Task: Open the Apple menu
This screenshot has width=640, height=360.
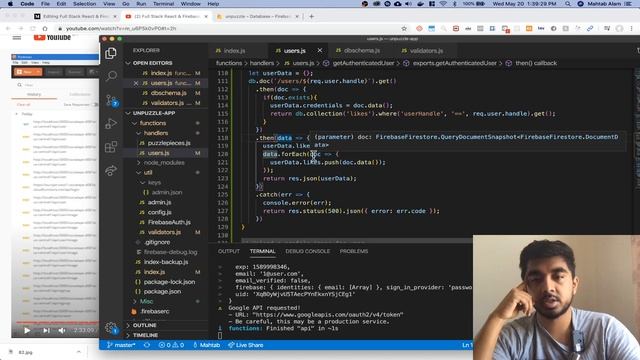Action: [10, 4]
